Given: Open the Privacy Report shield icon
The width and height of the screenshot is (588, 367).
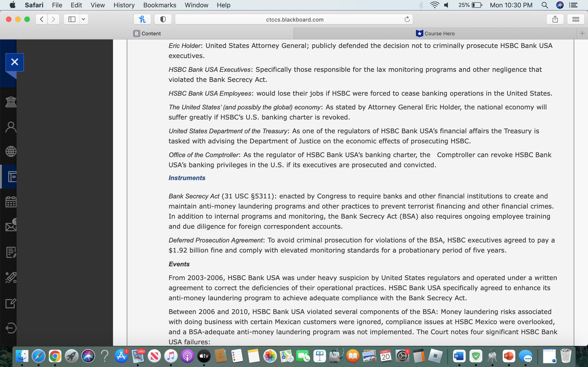Looking at the screenshot, I should 163,19.
